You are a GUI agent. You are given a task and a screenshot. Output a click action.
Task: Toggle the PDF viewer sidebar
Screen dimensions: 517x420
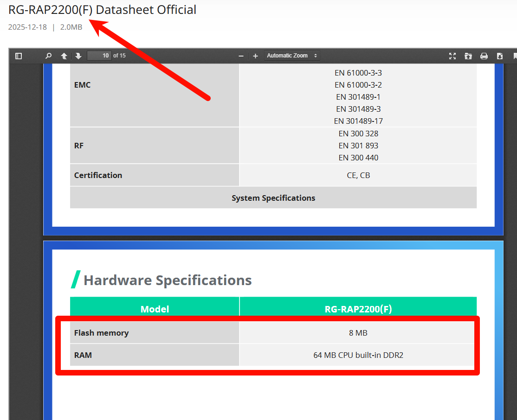tap(19, 56)
